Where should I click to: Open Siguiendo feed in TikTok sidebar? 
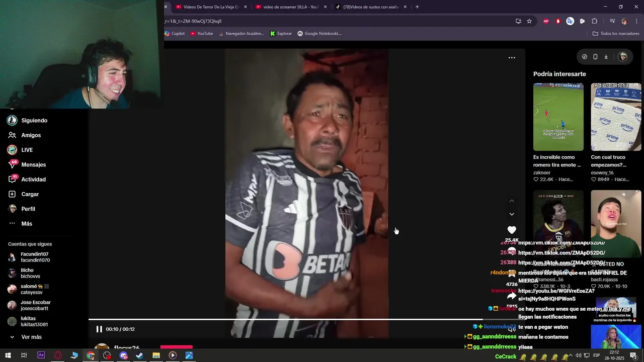pyautogui.click(x=28, y=121)
